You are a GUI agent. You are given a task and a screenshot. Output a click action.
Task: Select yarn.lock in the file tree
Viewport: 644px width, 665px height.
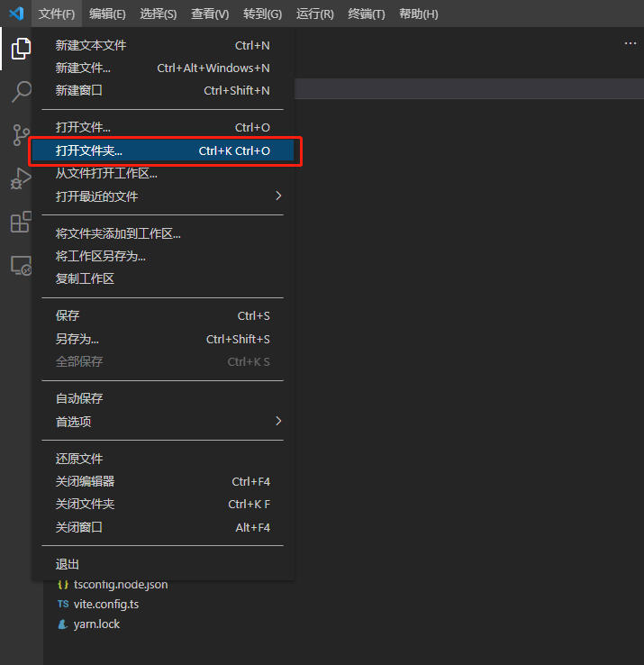(x=96, y=624)
